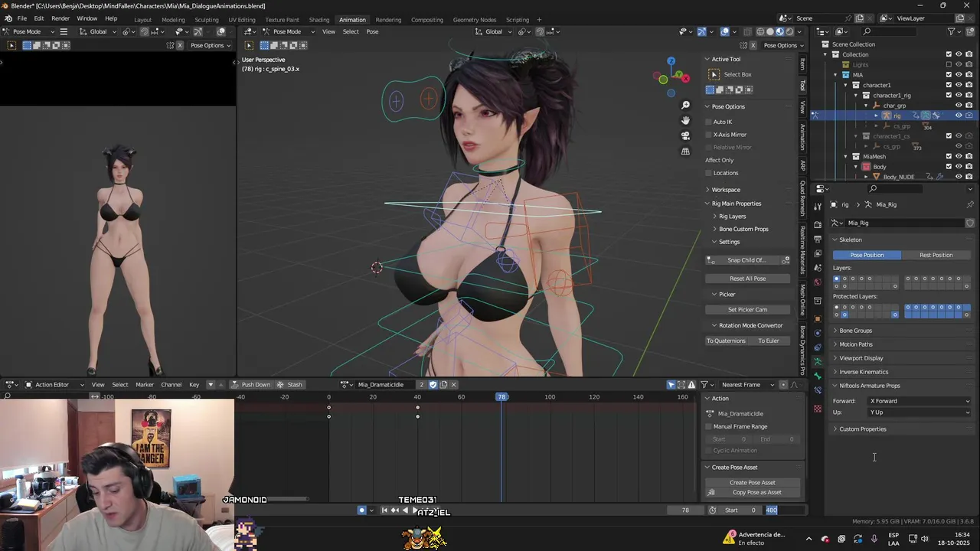Viewport: 980px width, 551px height.
Task: Select Rest Position in Skeleton panel
Action: [936, 255]
